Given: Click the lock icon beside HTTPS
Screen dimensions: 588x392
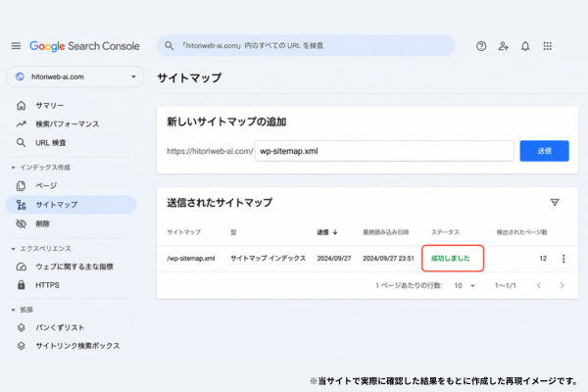Looking at the screenshot, I should (x=21, y=285).
